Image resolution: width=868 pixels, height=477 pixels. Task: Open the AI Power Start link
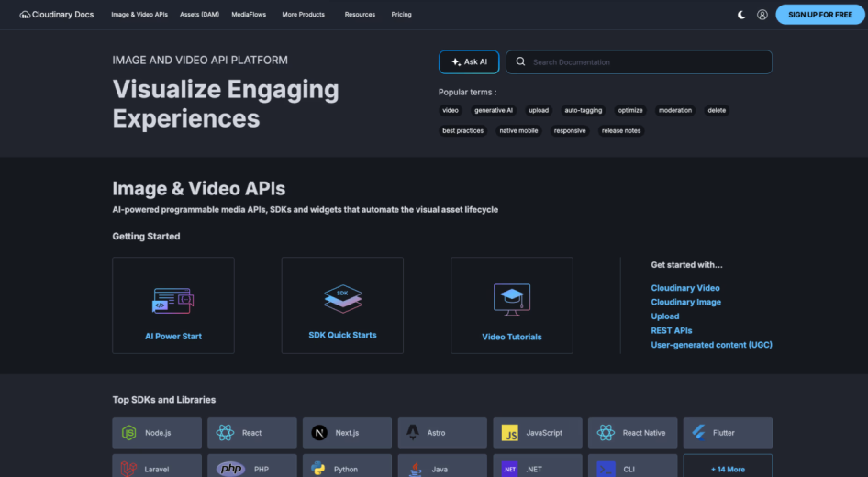[173, 336]
